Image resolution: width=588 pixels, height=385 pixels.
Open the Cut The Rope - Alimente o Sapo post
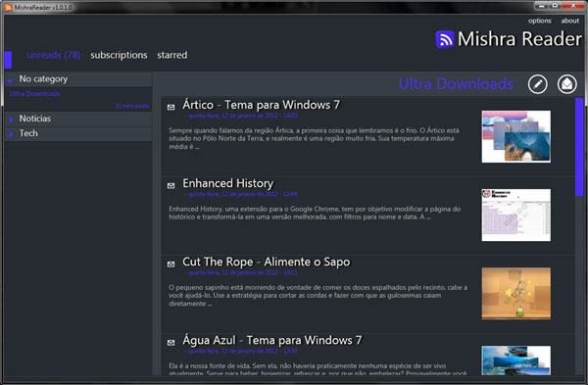(x=267, y=262)
